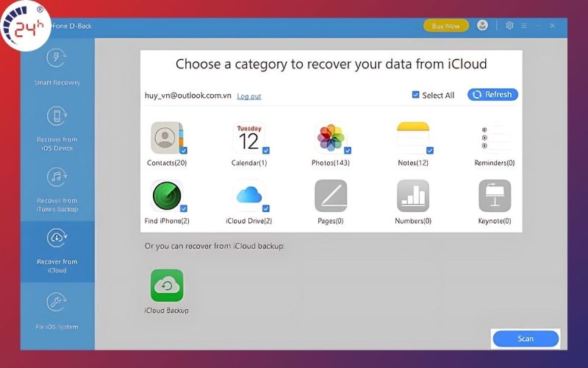This screenshot has width=588, height=368.
Task: Minimize the D-Back window
Action: tap(538, 26)
